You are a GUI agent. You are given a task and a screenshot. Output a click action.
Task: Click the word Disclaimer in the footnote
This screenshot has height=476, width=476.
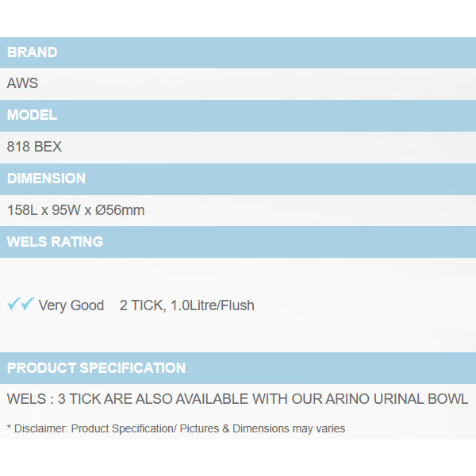[40, 428]
